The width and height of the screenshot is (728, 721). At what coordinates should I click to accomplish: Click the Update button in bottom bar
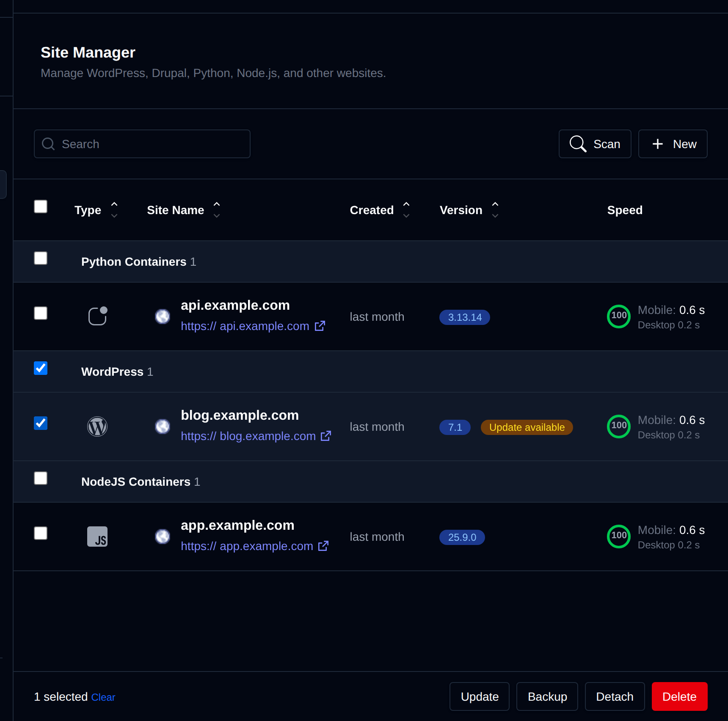pyautogui.click(x=480, y=696)
